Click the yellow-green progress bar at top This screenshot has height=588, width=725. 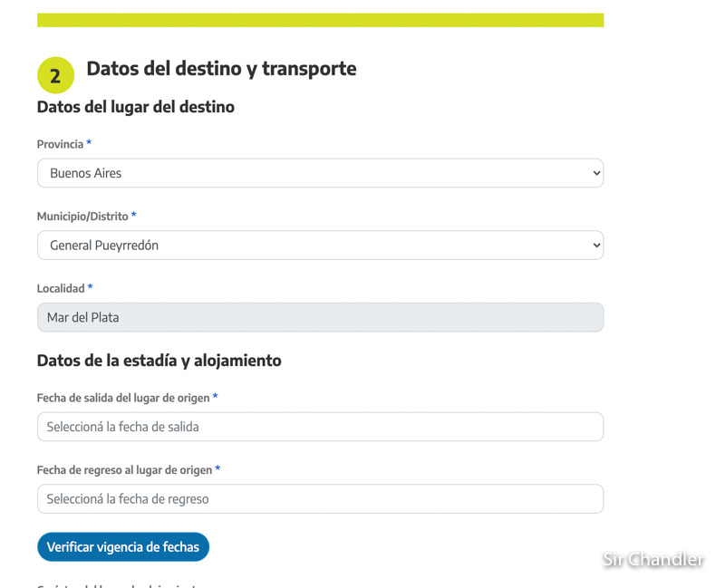(x=320, y=20)
